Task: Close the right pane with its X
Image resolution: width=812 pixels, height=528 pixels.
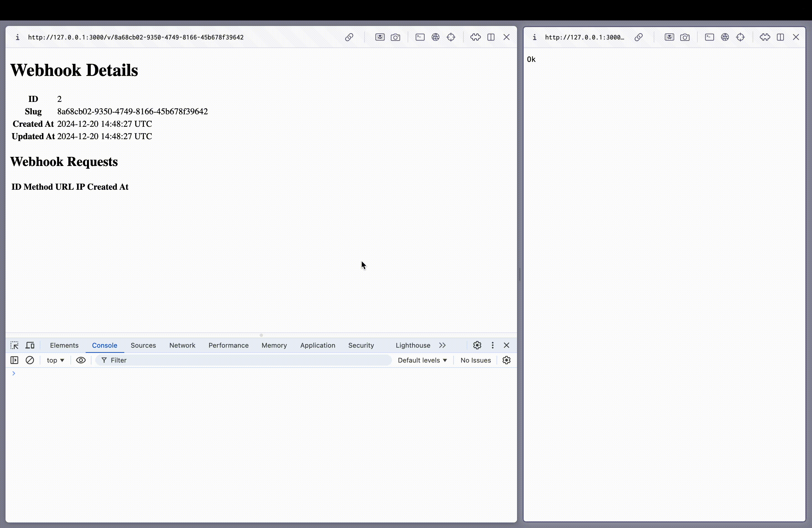Action: click(796, 37)
